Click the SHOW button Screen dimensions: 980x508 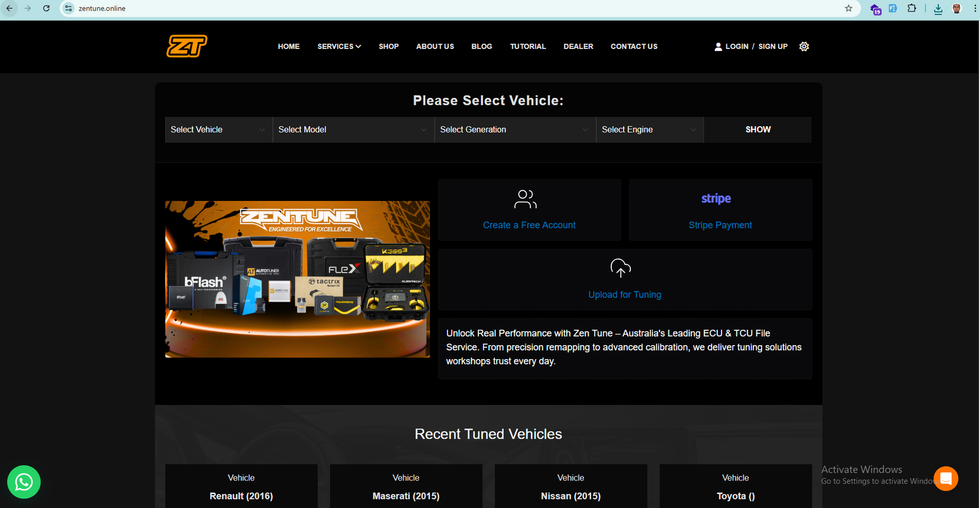click(x=758, y=130)
